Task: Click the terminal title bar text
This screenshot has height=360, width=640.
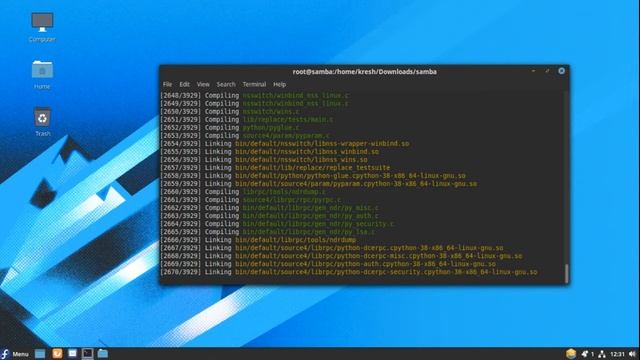Action: 364,72
